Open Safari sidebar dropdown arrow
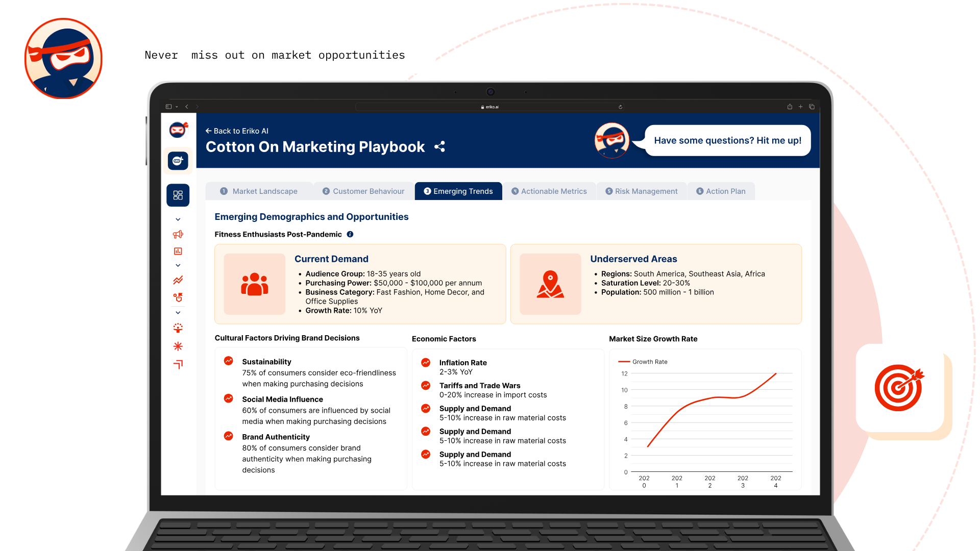Screen dimensions: 980x551 coord(177,107)
